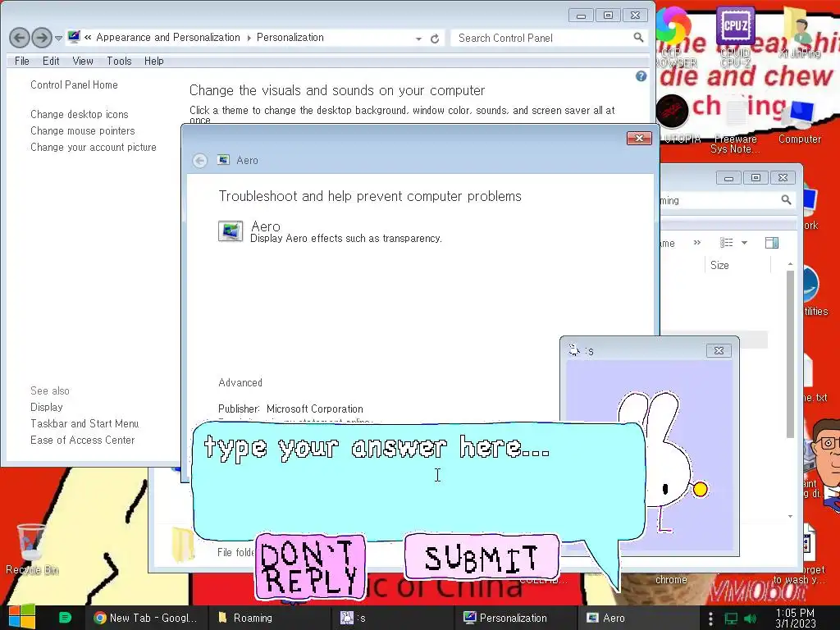The height and width of the screenshot is (630, 840).
Task: Click the Advanced link in troubleshooter
Action: click(240, 383)
